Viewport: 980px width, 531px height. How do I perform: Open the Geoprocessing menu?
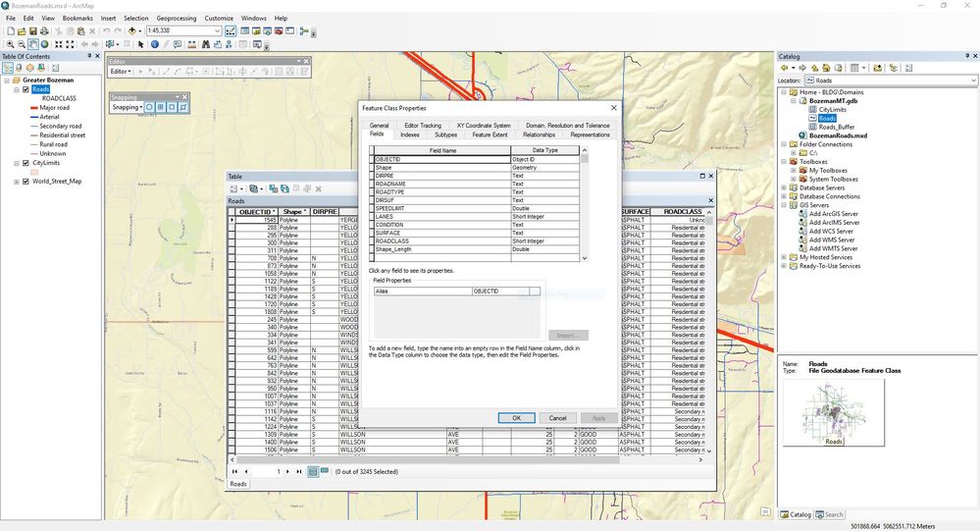(176, 18)
